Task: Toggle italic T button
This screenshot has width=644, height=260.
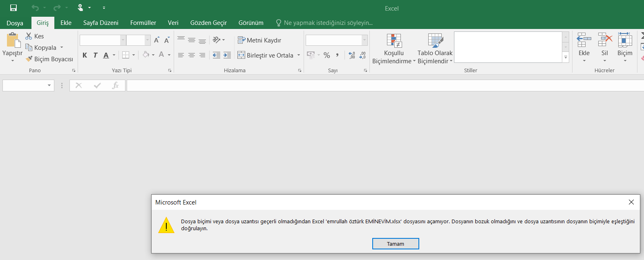Action: [x=95, y=55]
